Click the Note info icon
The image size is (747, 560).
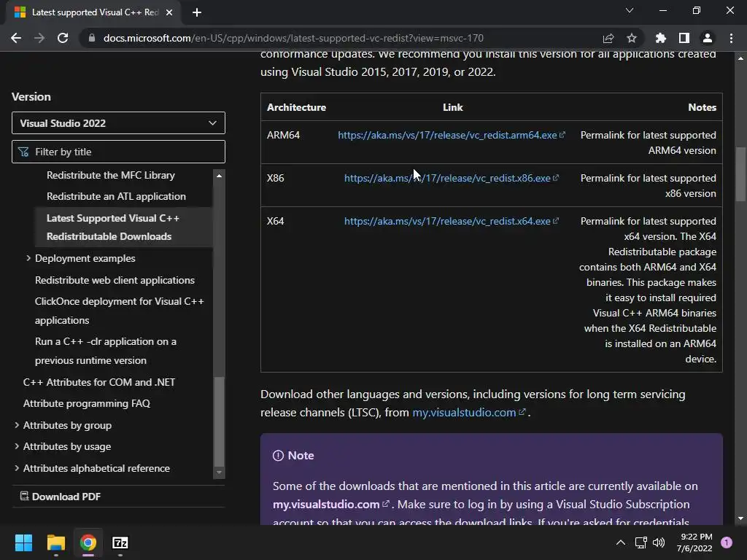pyautogui.click(x=278, y=456)
